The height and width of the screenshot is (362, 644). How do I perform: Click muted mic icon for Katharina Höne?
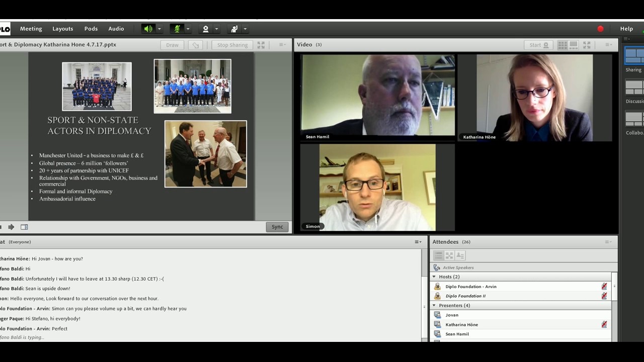point(604,325)
